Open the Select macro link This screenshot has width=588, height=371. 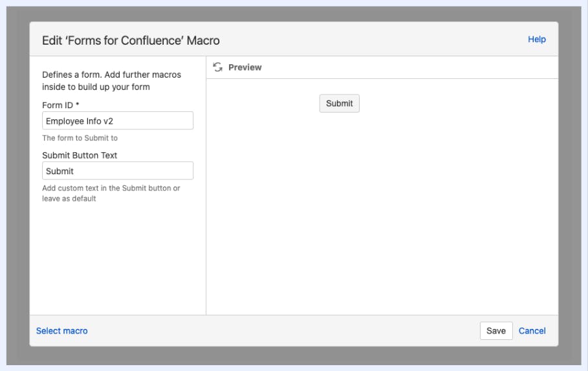(62, 331)
